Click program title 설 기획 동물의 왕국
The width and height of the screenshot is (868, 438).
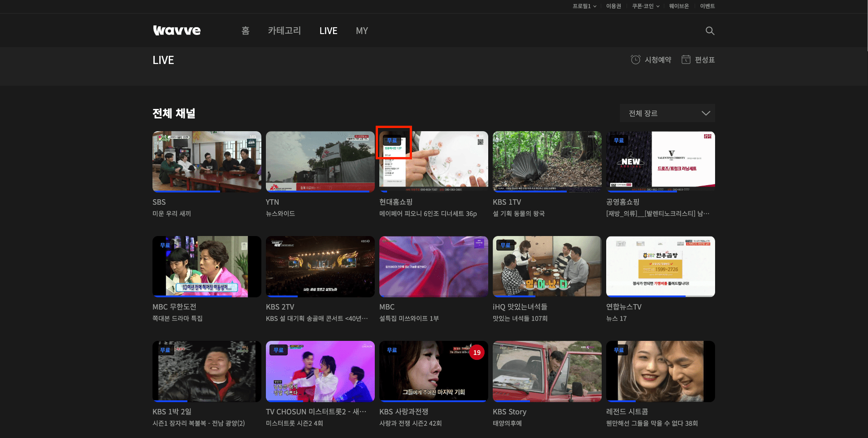[x=519, y=214]
